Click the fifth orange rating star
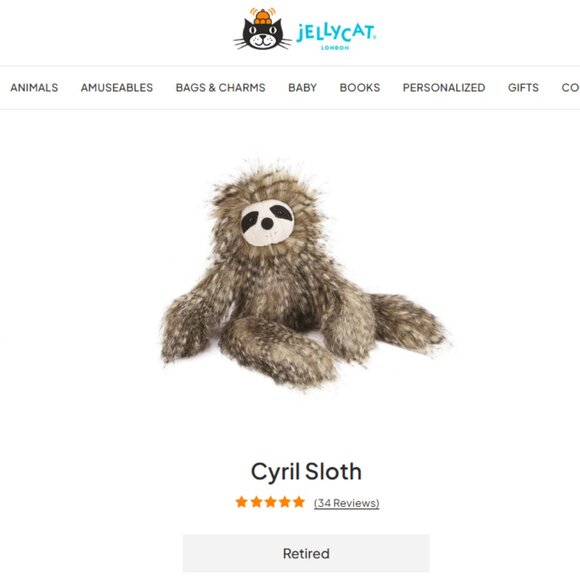Viewport: 580px width, 580px height. point(299,502)
